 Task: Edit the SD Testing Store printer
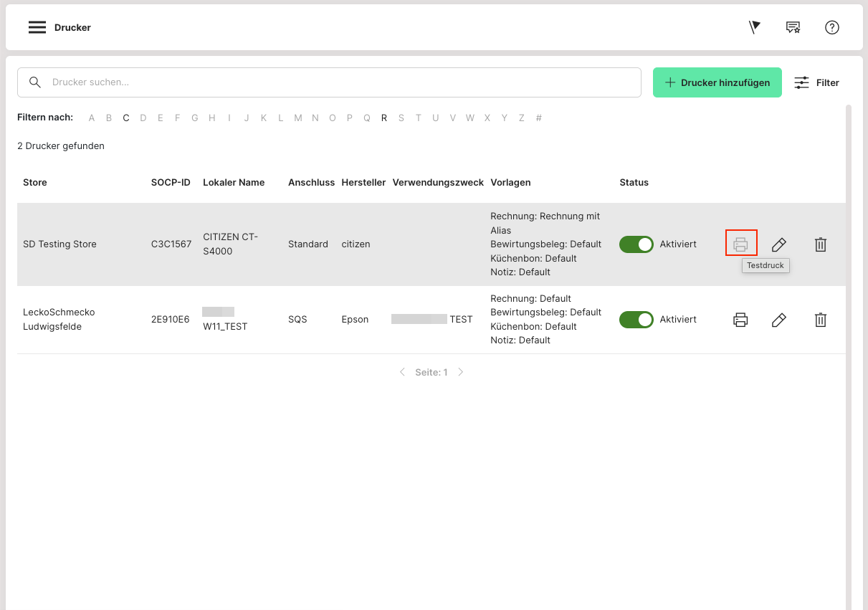coord(779,244)
